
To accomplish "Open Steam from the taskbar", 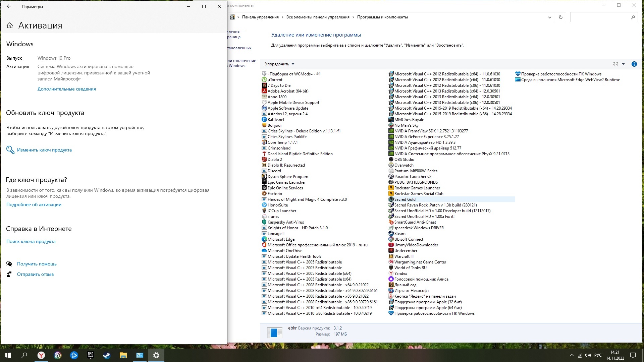I will (107, 355).
